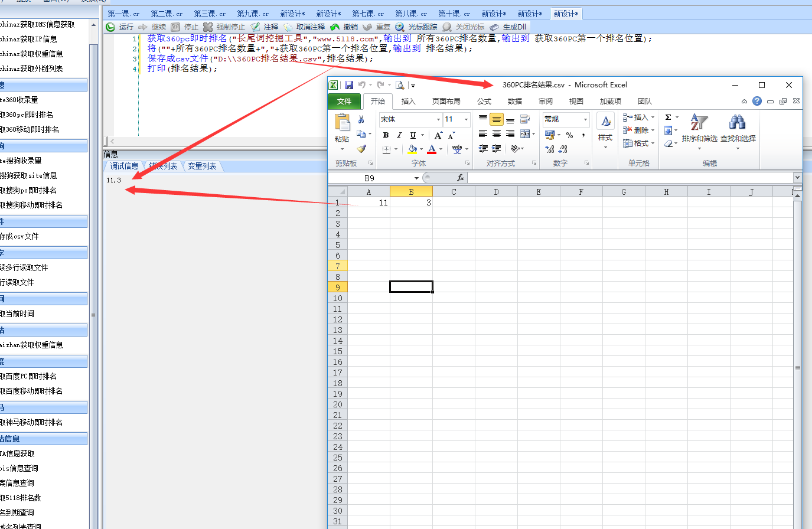Click the Force Stop (强制停止) icon
This screenshot has height=529, width=812.
208,27
